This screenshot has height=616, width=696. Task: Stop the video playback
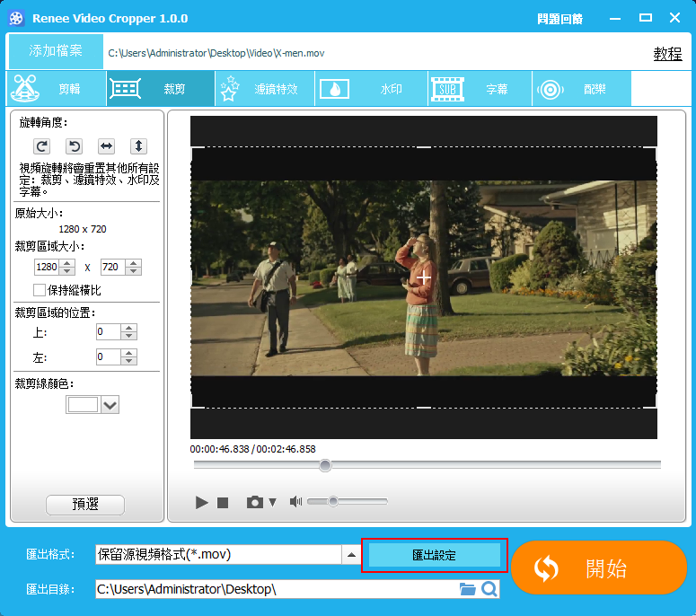coord(223,502)
